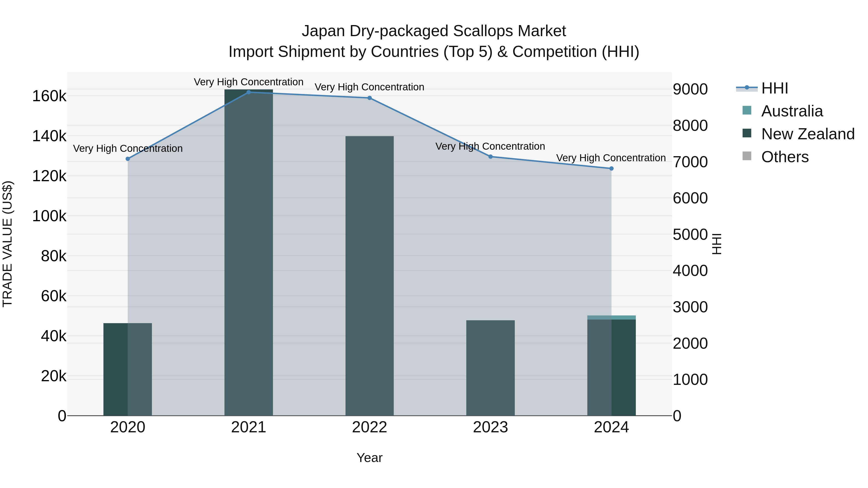Select the 2024 New Zealand bar
Image resolution: width=868 pixels, height=488 pixels.
click(x=611, y=368)
